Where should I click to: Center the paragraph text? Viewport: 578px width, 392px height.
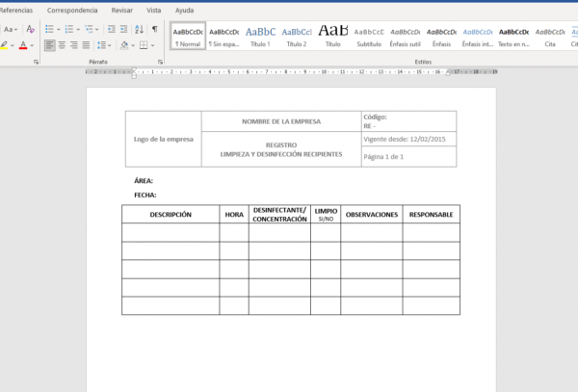pyautogui.click(x=62, y=45)
